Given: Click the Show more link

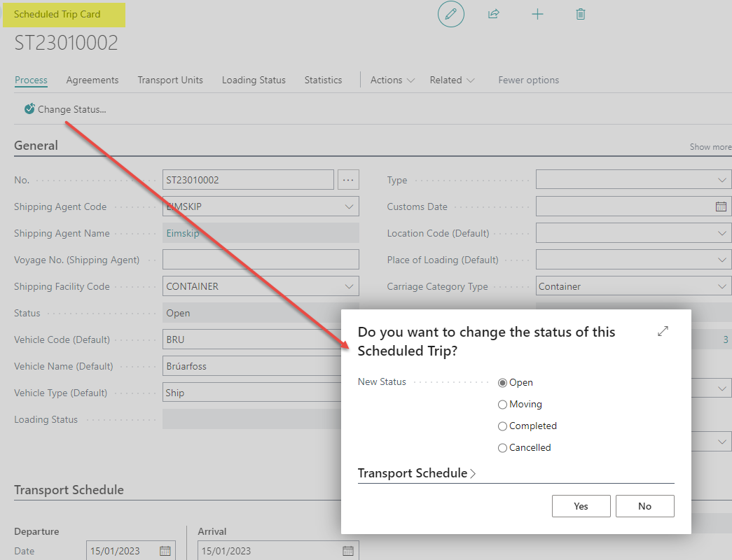Looking at the screenshot, I should tap(710, 147).
